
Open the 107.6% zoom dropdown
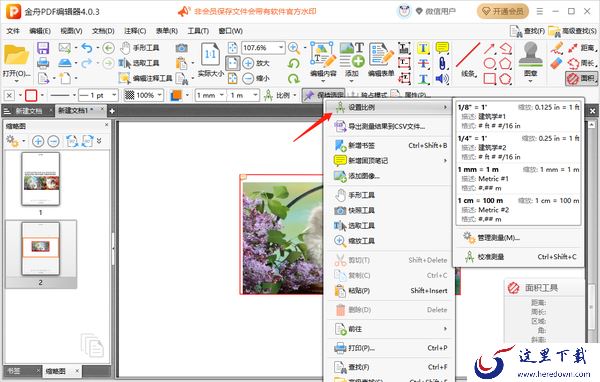point(281,48)
